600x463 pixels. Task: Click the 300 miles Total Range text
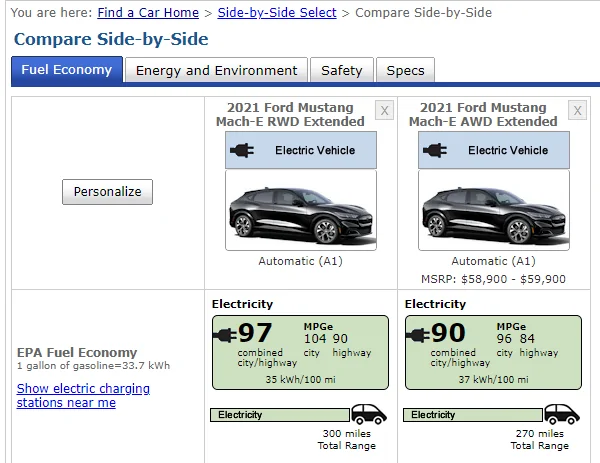(347, 440)
